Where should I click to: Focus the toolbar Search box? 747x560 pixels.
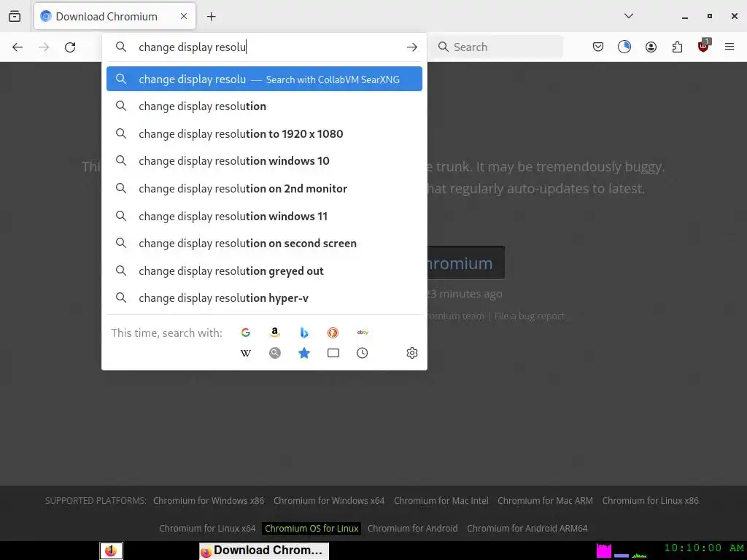click(x=498, y=47)
